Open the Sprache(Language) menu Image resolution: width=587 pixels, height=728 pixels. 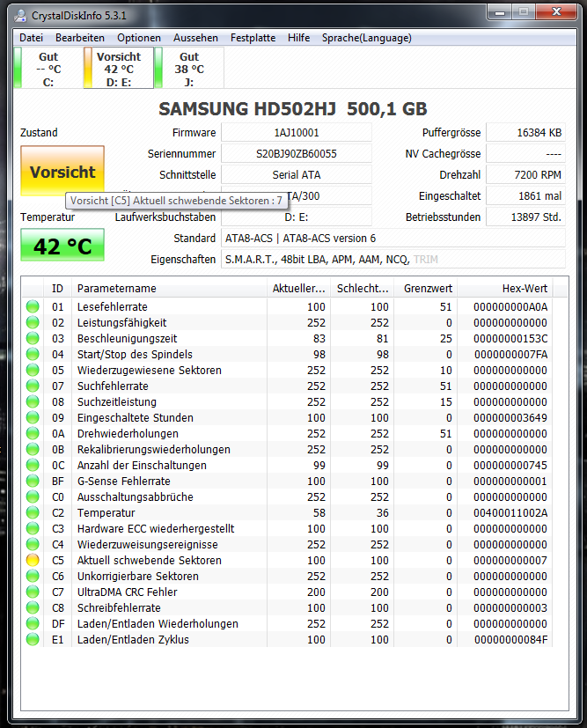pos(367,38)
